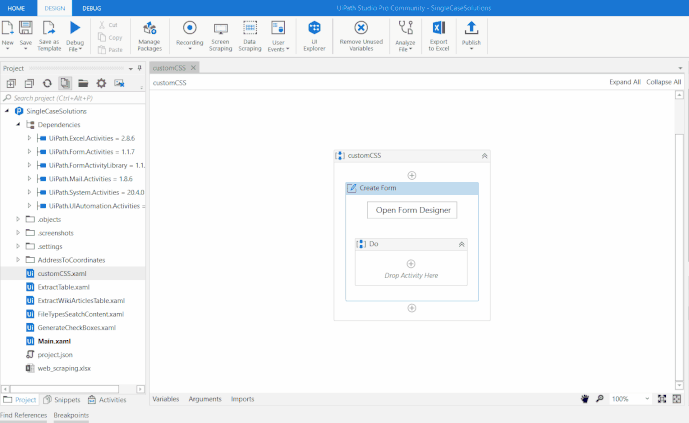689x423 pixels.
Task: Click Expand All in designer
Action: point(625,82)
